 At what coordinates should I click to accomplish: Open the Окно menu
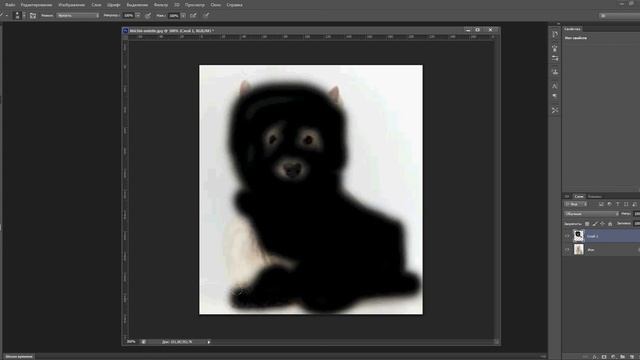pos(216,5)
